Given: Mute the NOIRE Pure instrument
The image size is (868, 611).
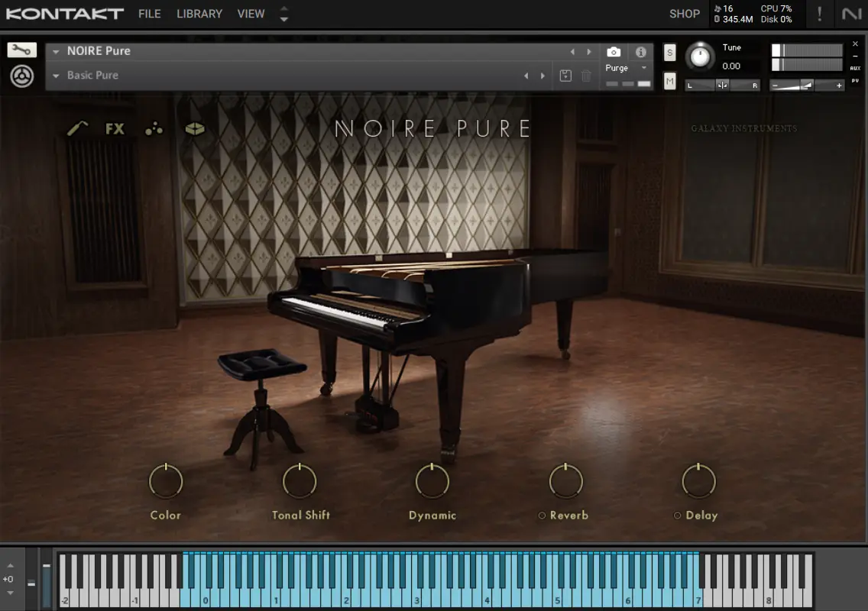Looking at the screenshot, I should click(670, 81).
